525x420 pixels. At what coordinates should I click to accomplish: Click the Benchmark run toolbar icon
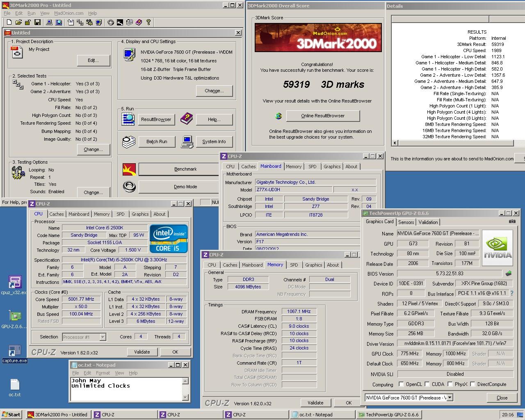120,23
